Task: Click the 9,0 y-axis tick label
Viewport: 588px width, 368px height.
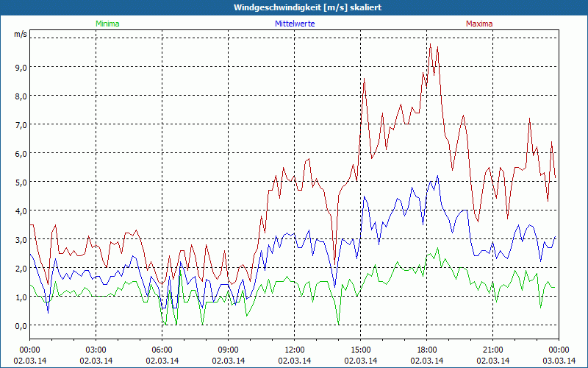Action: 20,67
